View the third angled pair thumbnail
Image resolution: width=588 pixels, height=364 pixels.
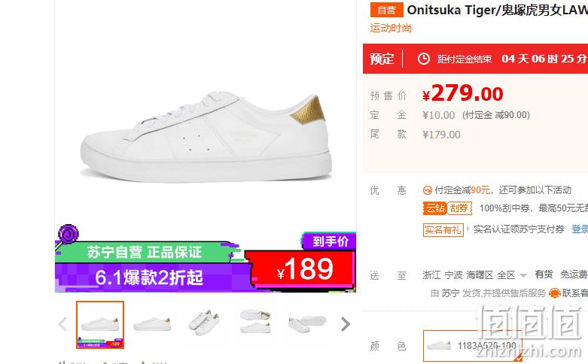(x=204, y=323)
